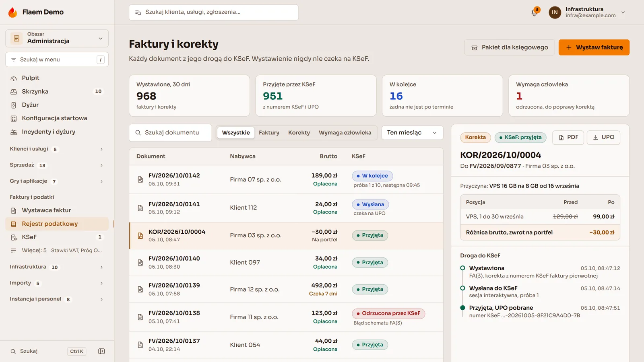Open Ten miesiąc period dropdown
Viewport: 644px width, 362px height.
click(x=412, y=133)
